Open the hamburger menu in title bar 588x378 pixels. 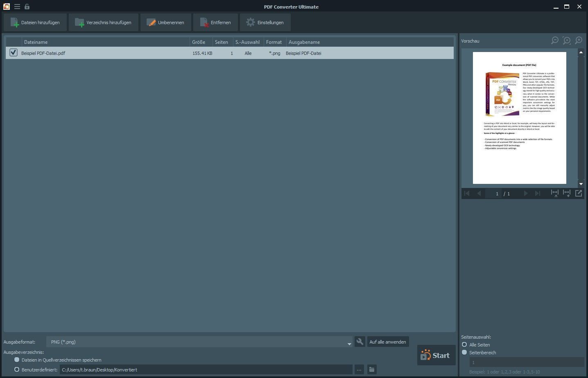click(17, 7)
